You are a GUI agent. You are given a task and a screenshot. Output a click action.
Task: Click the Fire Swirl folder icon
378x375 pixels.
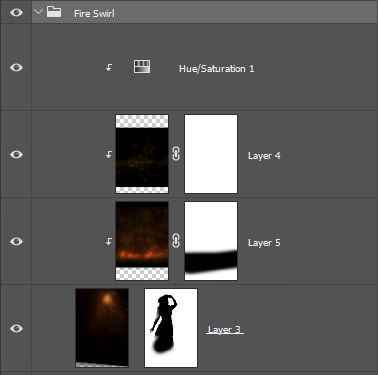[x=54, y=12]
